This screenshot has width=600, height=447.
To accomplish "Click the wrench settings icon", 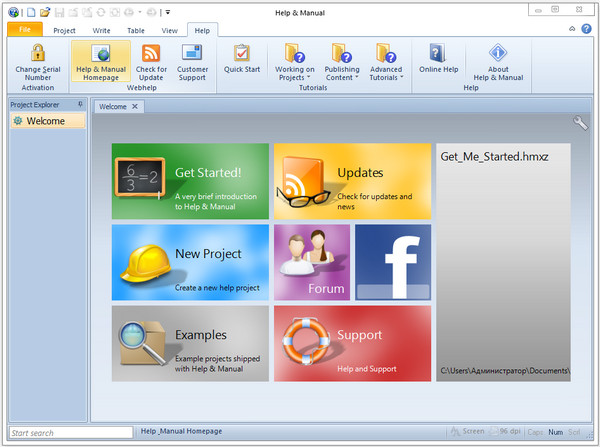I will click(x=580, y=123).
